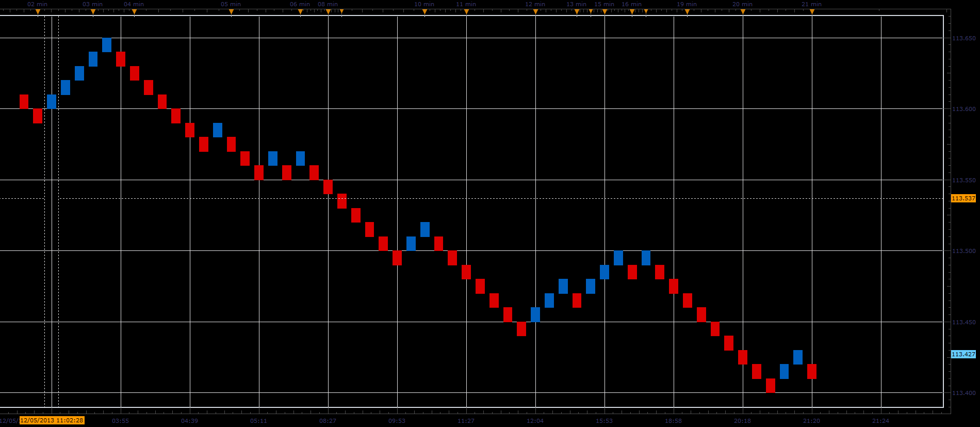The height and width of the screenshot is (427, 980).
Task: Click the 11:27 time axis label
Action: pos(466,421)
